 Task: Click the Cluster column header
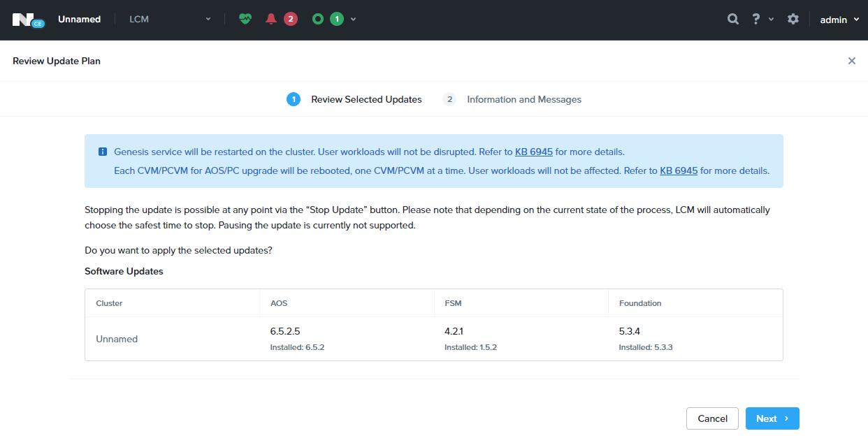pyautogui.click(x=109, y=303)
